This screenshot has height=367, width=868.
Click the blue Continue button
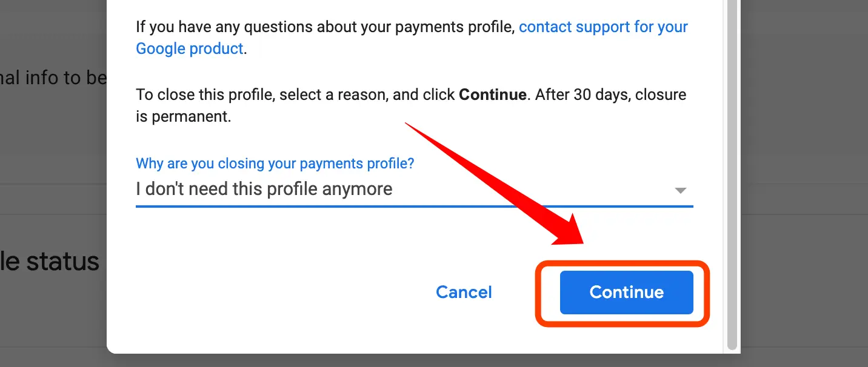(x=626, y=293)
